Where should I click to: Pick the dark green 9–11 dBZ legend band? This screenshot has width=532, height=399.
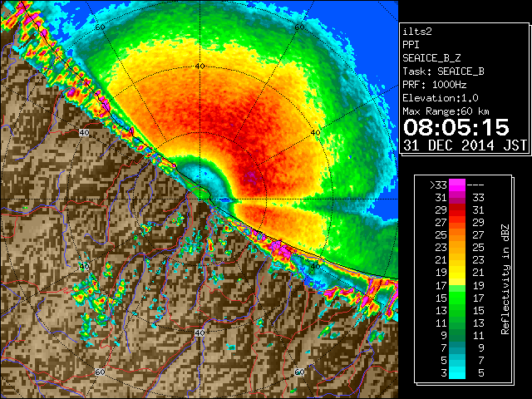457,335
